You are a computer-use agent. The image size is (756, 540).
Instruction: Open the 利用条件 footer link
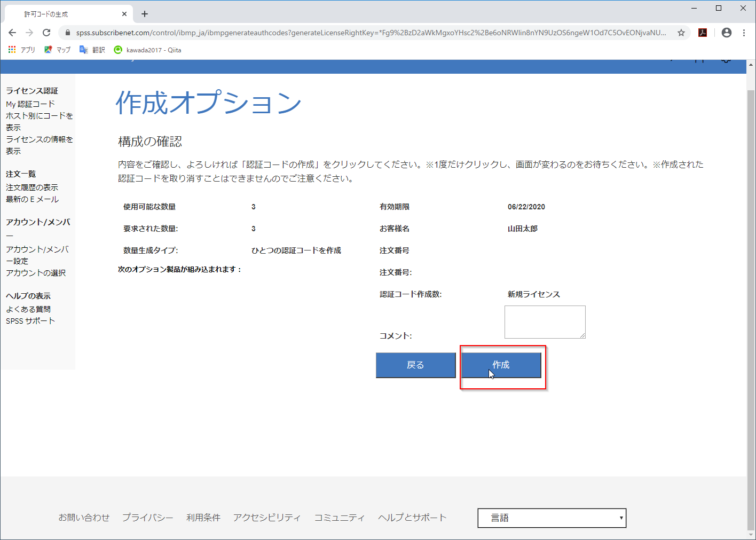(203, 518)
